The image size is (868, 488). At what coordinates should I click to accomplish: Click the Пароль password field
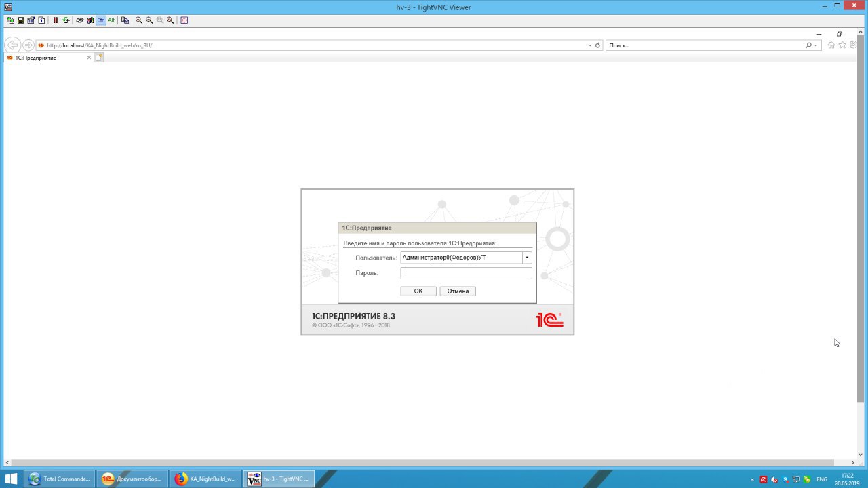click(x=466, y=273)
